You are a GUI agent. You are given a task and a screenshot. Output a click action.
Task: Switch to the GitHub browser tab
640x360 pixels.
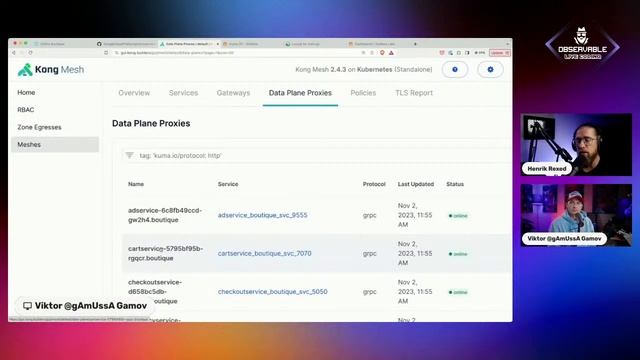coord(127,44)
